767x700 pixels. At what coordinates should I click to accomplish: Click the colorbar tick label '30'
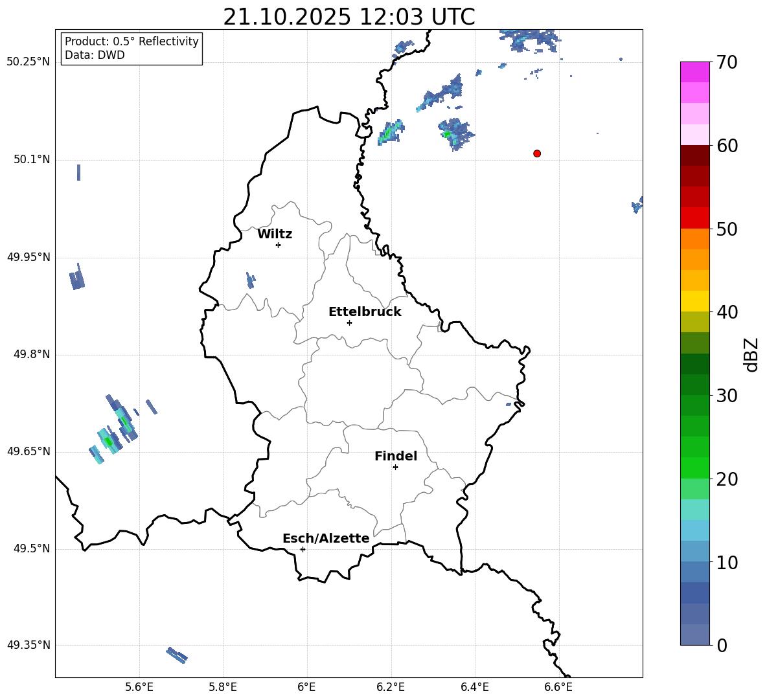coord(727,396)
